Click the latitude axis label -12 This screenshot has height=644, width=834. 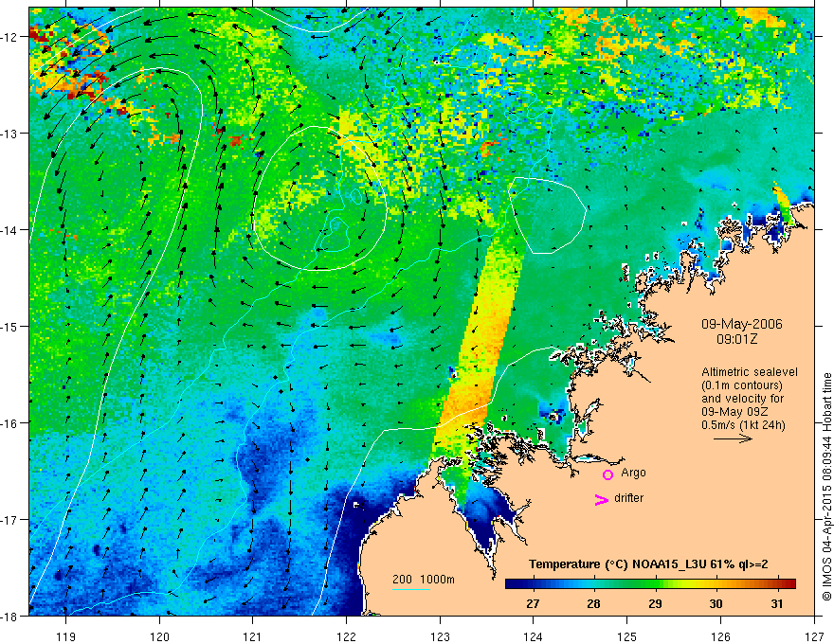click(10, 37)
